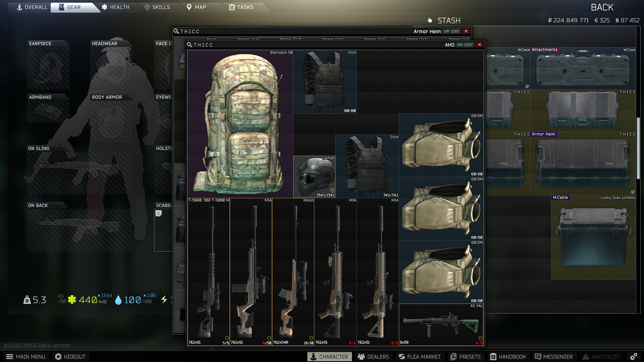644x362 pixels.
Task: Select the Mosin rifle item
Action: coord(293,272)
